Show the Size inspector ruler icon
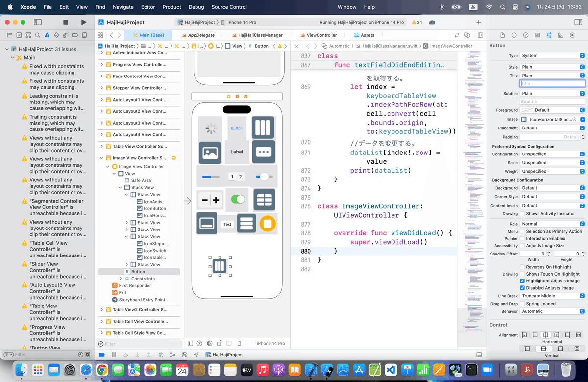The width and height of the screenshot is (588, 382). 561,35
